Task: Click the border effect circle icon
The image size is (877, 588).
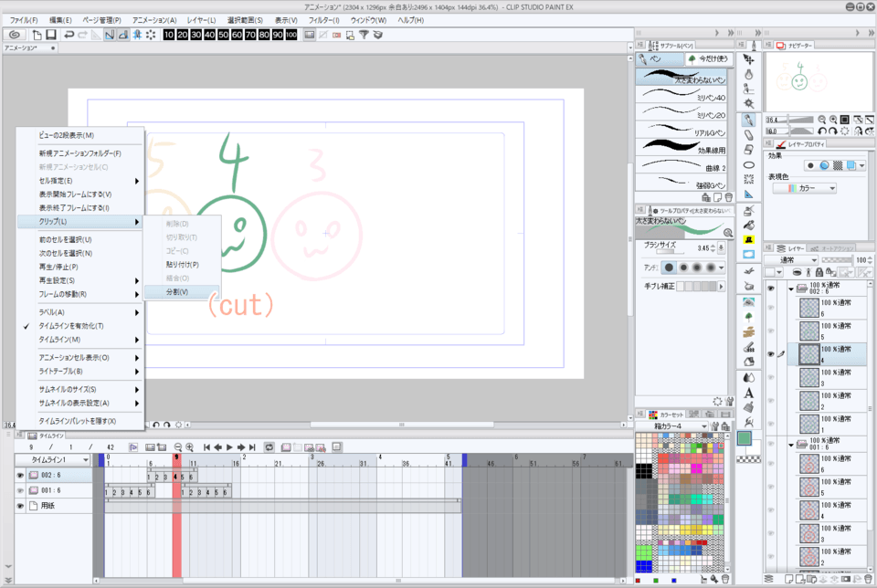Action: 810,165
